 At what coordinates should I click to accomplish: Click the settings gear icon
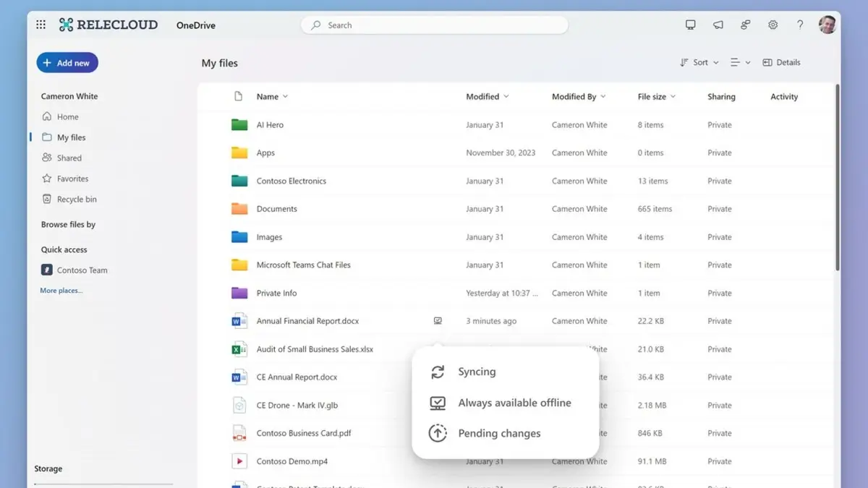(773, 25)
